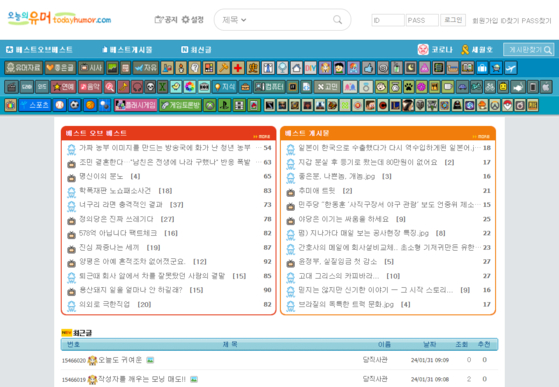Open the 유머자료 board tab

tap(24, 68)
